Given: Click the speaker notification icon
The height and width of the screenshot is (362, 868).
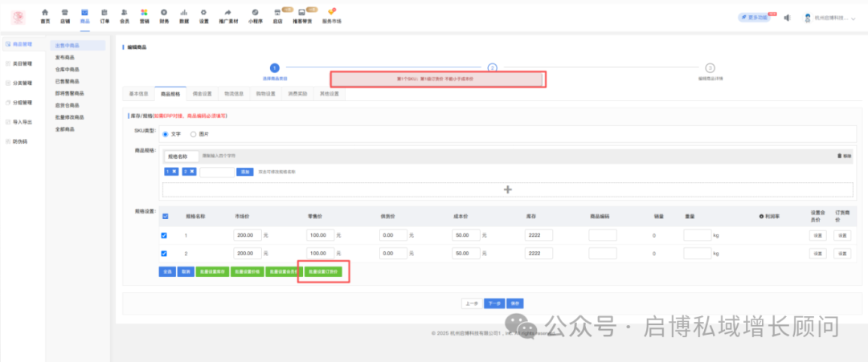Looking at the screenshot, I should point(787,18).
